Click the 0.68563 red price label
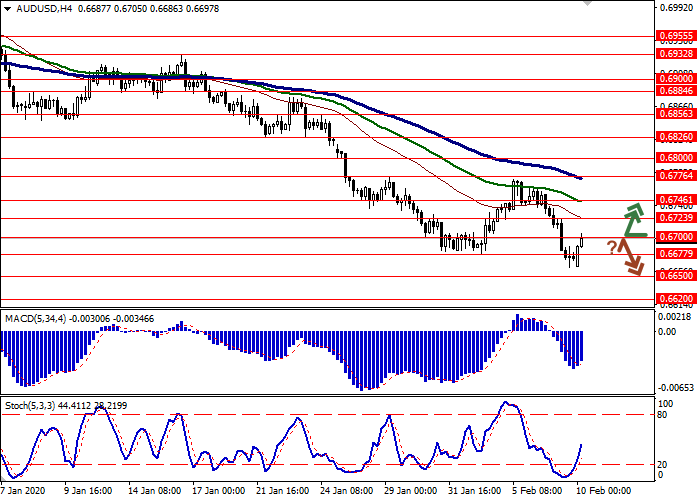 point(675,114)
